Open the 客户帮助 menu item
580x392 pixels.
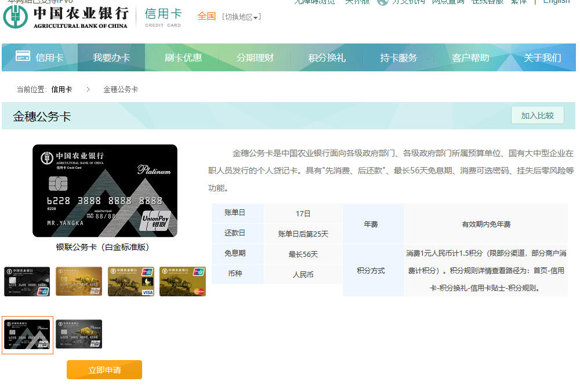coord(470,57)
